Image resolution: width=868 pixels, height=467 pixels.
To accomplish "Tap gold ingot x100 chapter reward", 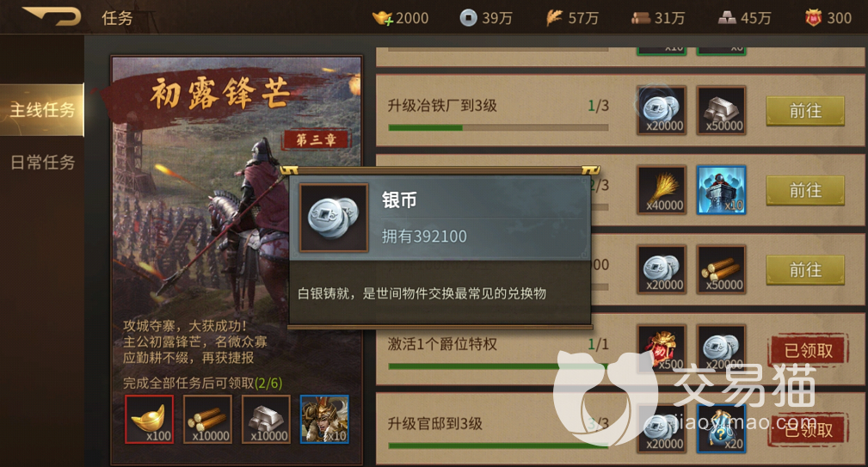I will [150, 419].
